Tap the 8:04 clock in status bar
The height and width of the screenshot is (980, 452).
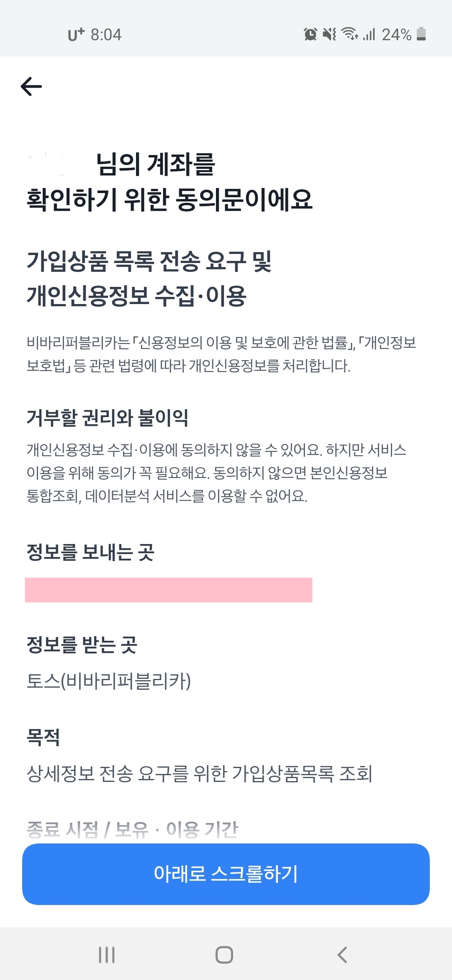[105, 36]
